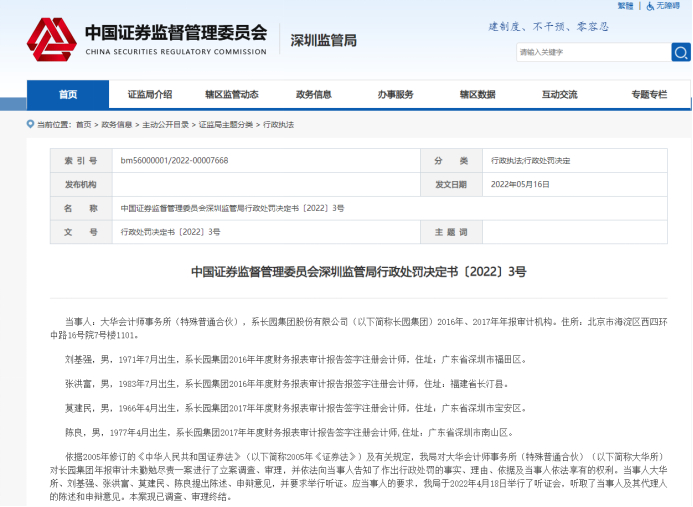
Task: Open the 办事服务 navigation tab
Action: point(396,95)
